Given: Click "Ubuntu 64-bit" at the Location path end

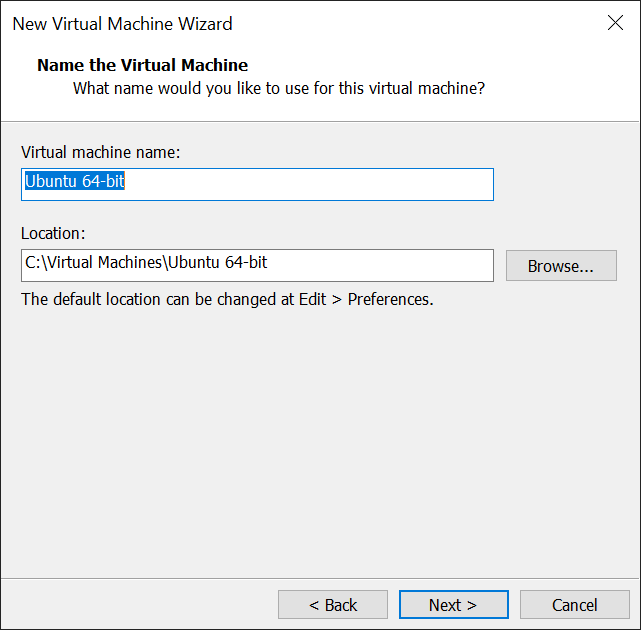Looking at the screenshot, I should click(217, 264).
